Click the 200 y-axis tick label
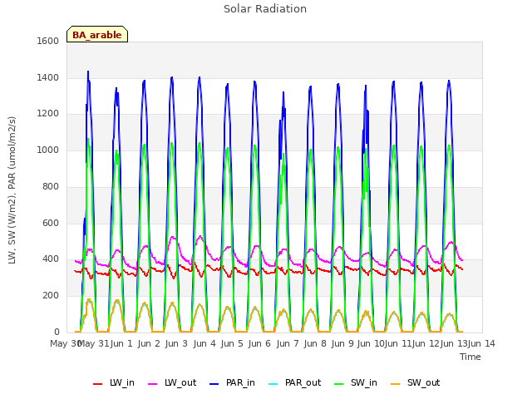This screenshot has height=399, width=532. 51,296
